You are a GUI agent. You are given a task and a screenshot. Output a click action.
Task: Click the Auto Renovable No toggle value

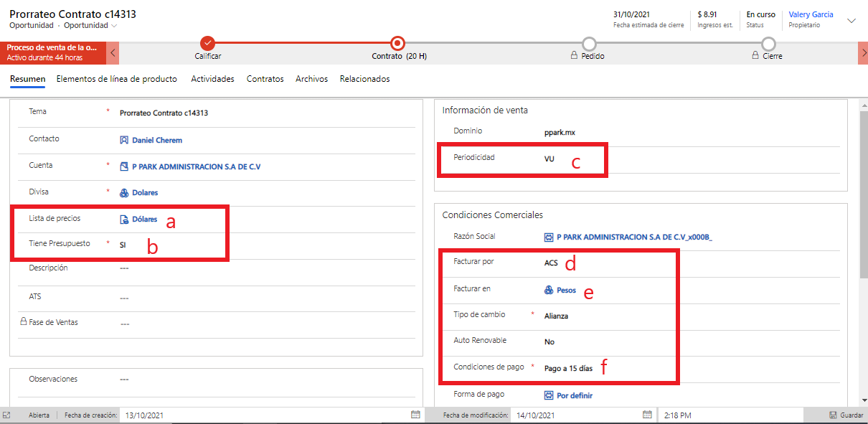(x=549, y=342)
